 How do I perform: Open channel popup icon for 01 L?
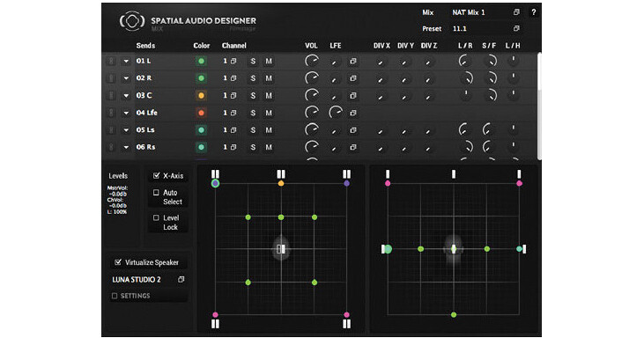click(233, 61)
